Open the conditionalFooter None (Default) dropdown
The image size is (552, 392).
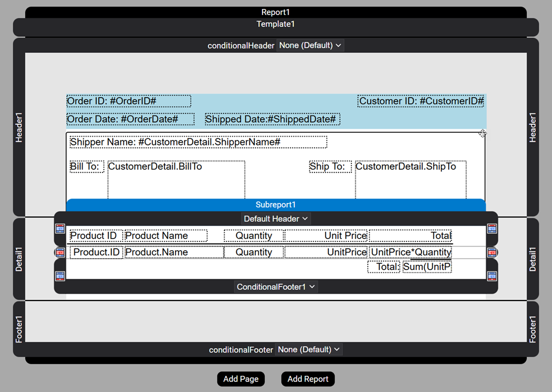(308, 350)
